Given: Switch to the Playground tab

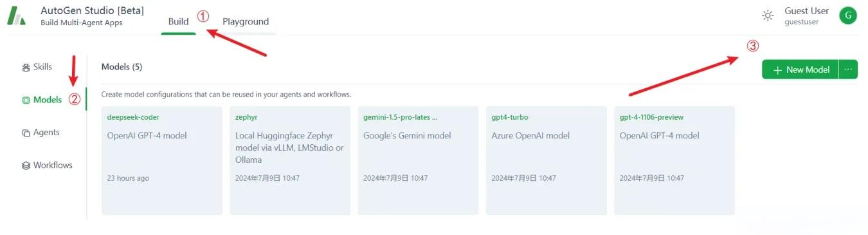Looking at the screenshot, I should (x=246, y=21).
